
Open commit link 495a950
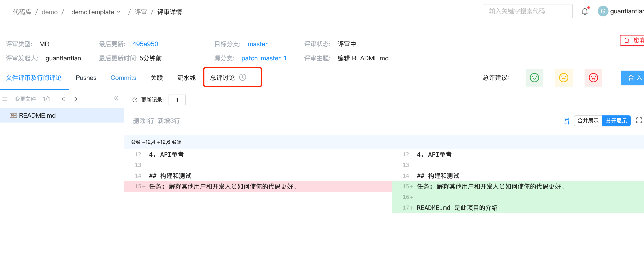[x=145, y=44]
